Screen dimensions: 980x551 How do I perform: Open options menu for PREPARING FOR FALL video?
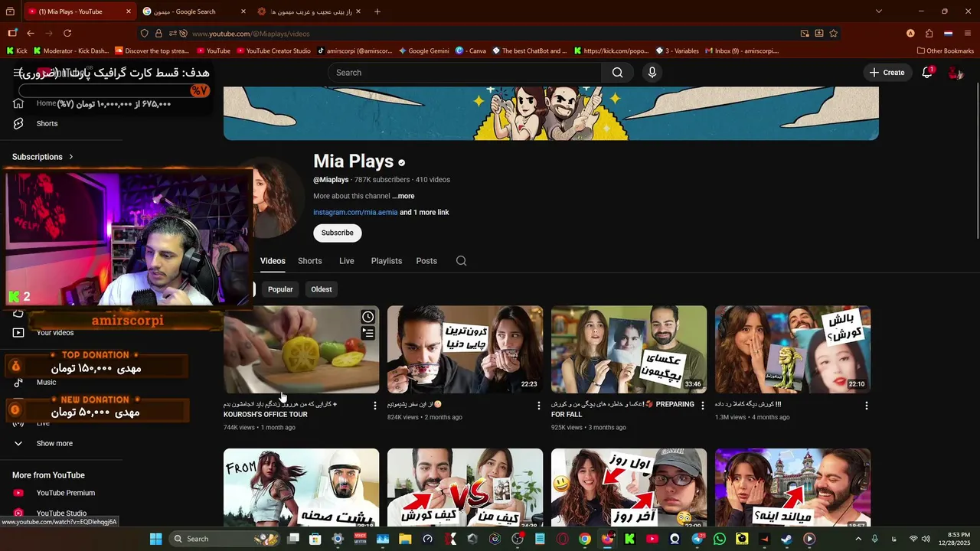click(703, 406)
